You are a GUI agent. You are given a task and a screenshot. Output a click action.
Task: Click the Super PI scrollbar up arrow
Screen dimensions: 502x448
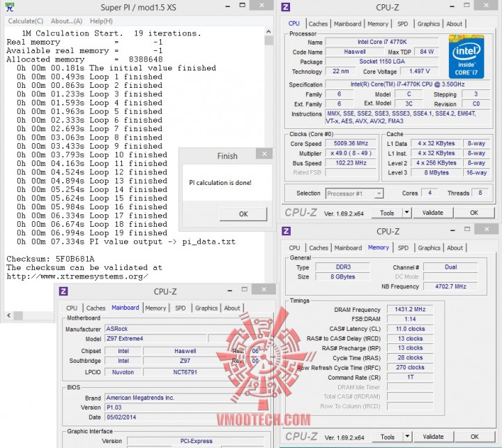click(x=268, y=31)
